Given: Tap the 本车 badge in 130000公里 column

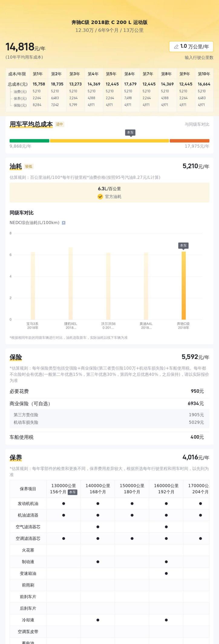Looking at the screenshot, I should pos(73,492).
